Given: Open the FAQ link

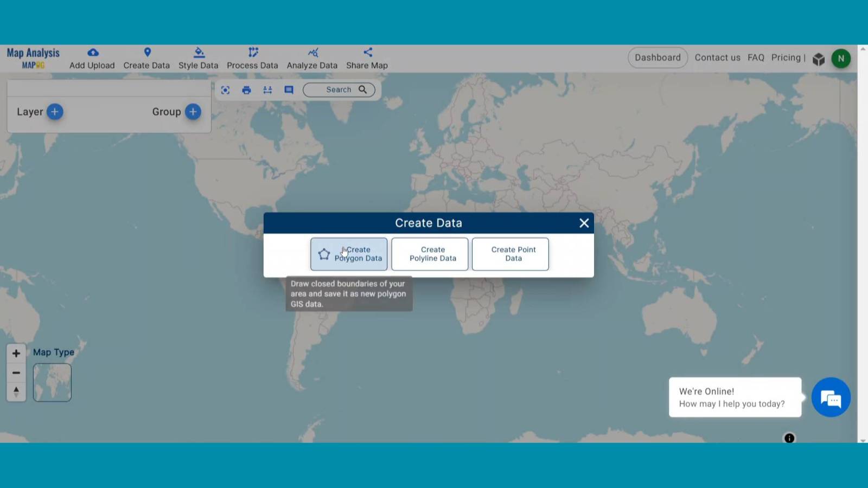Looking at the screenshot, I should tap(756, 57).
